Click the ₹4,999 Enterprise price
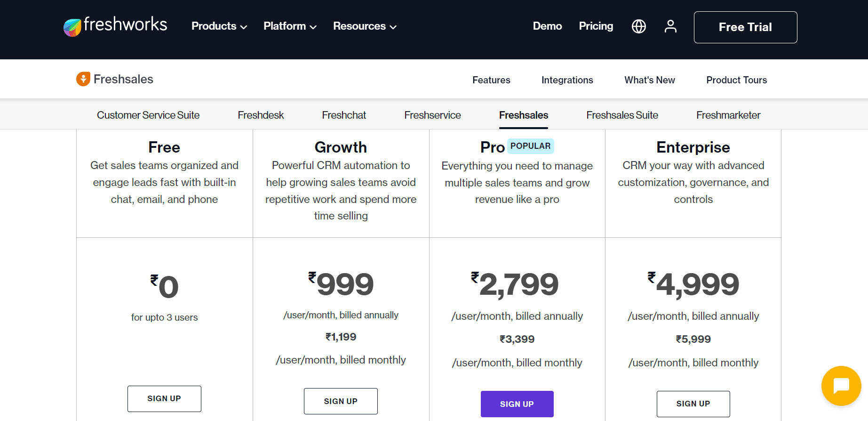 pos(693,284)
